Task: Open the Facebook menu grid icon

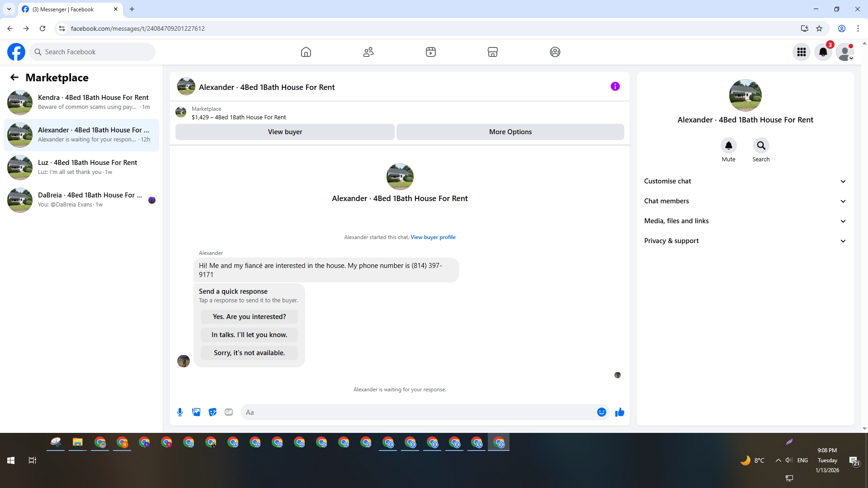Action: (801, 52)
